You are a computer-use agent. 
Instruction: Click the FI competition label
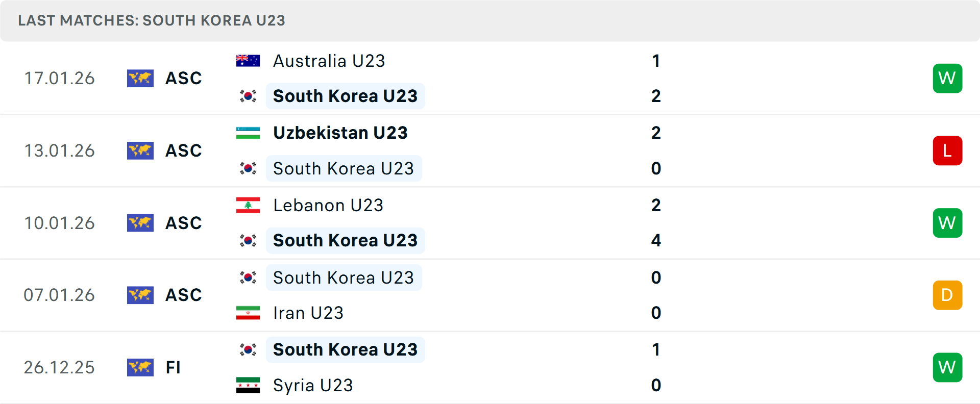[173, 367]
